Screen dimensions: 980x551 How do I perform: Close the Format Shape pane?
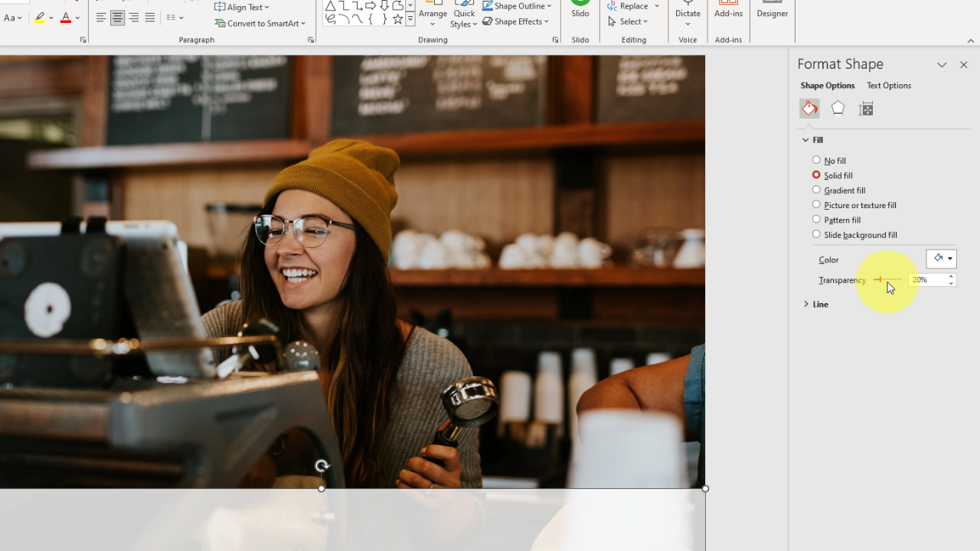pos(963,65)
